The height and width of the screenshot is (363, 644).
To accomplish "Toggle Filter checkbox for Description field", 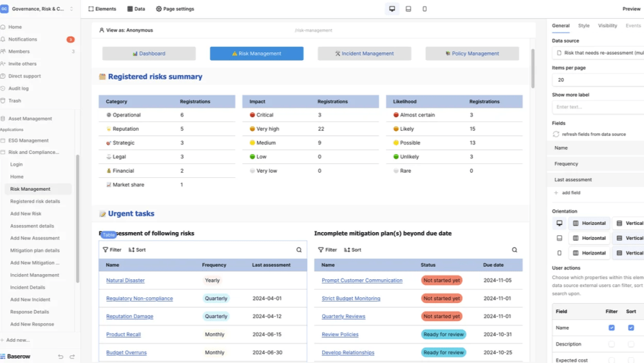I will pos(612,344).
